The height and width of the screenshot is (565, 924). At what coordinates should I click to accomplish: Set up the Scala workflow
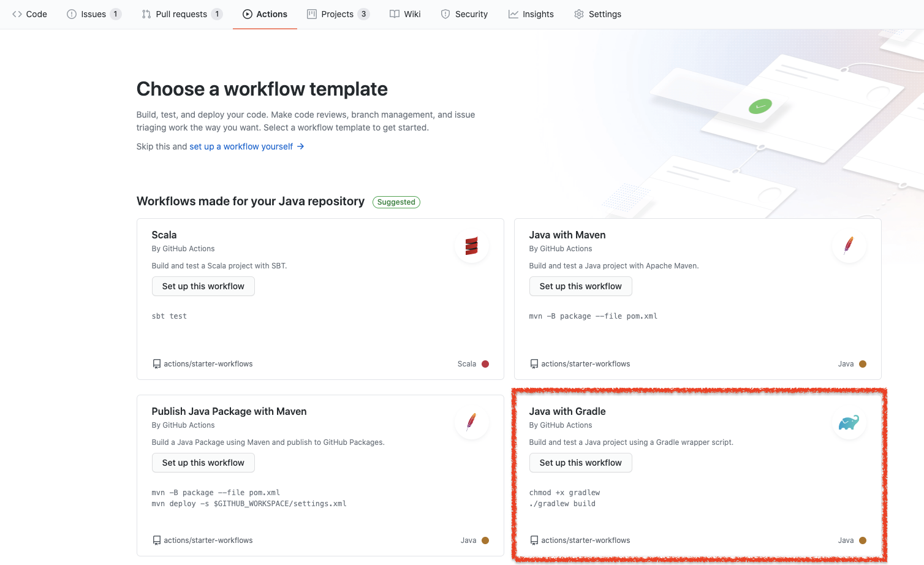tap(203, 286)
